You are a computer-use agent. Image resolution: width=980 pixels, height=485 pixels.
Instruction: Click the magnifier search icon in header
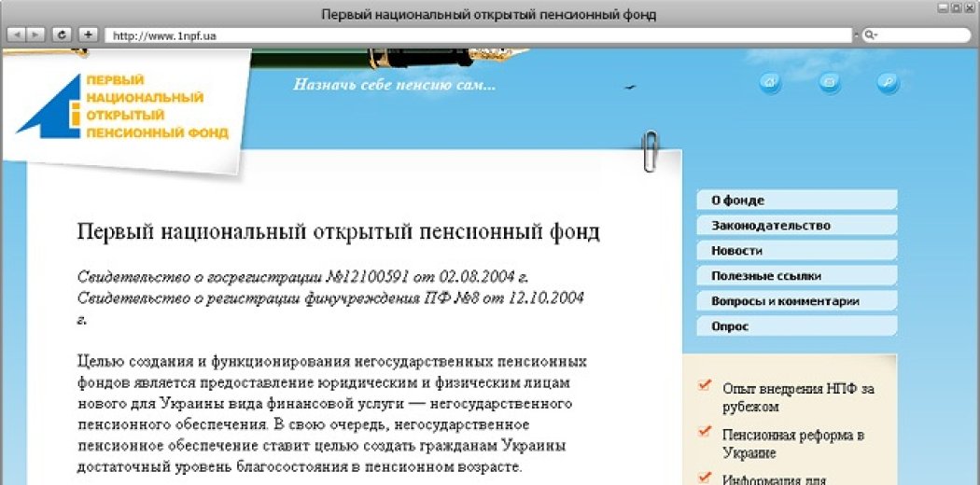pyautogui.click(x=889, y=82)
